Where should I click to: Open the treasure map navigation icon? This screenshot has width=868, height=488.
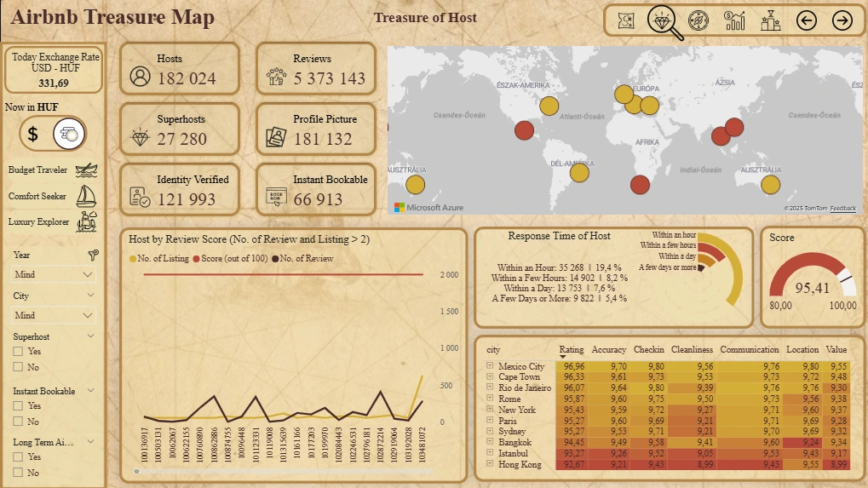point(627,20)
